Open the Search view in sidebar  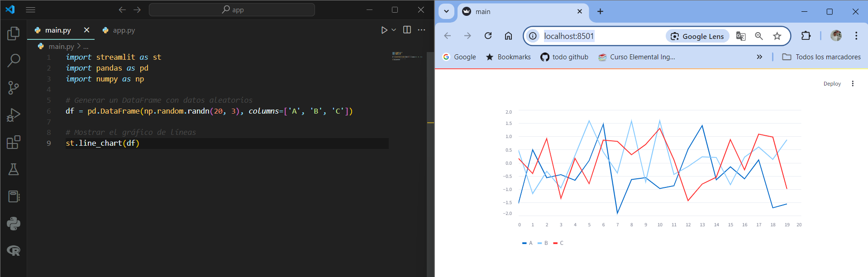pyautogui.click(x=14, y=60)
